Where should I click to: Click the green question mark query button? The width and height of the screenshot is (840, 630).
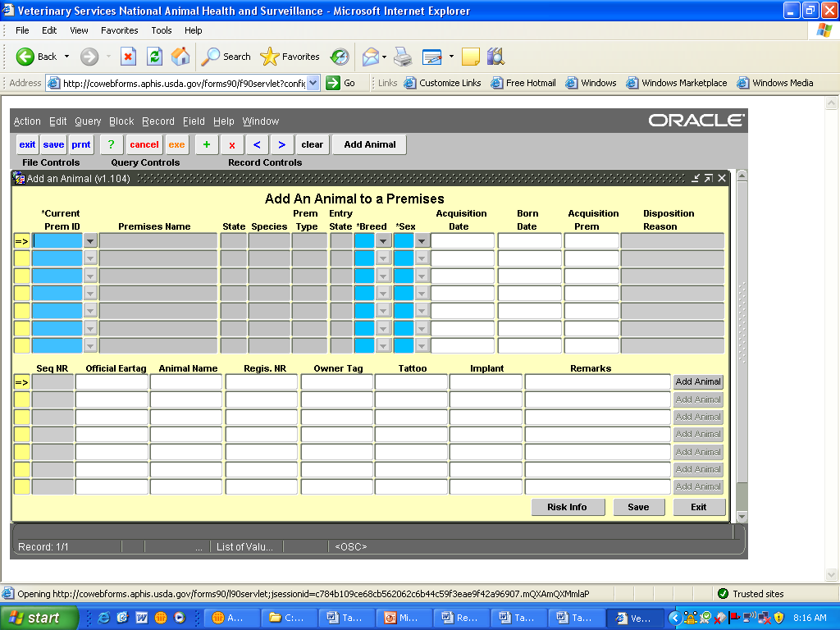click(x=112, y=145)
